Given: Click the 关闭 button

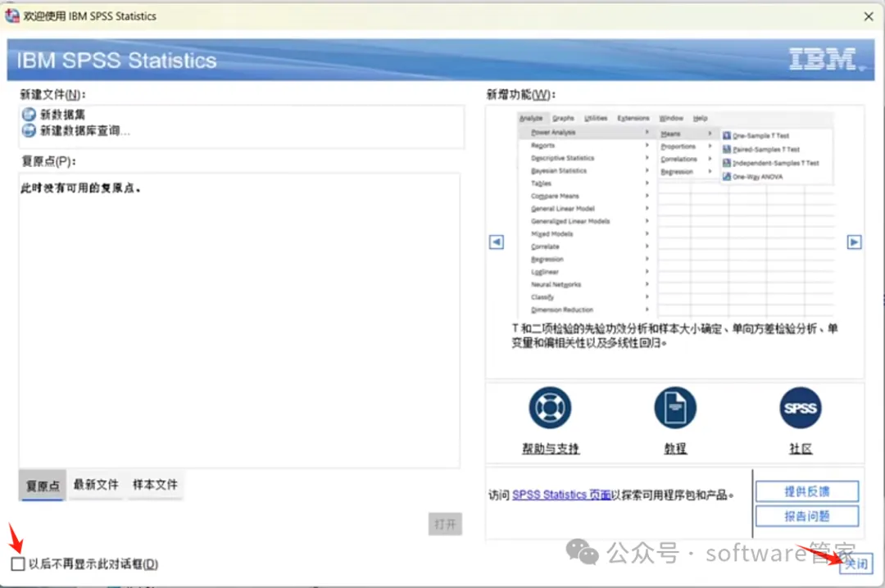Looking at the screenshot, I should click(x=856, y=563).
